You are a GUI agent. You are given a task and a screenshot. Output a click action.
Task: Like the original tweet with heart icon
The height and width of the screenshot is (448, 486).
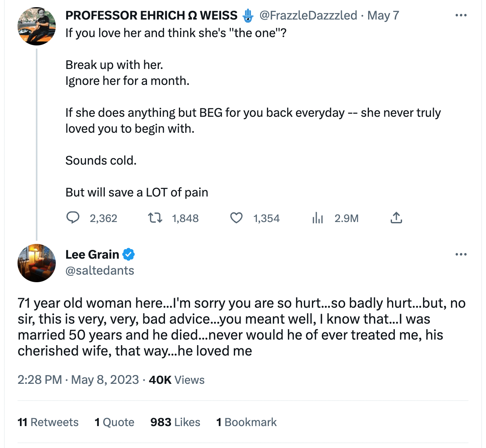[x=236, y=218]
